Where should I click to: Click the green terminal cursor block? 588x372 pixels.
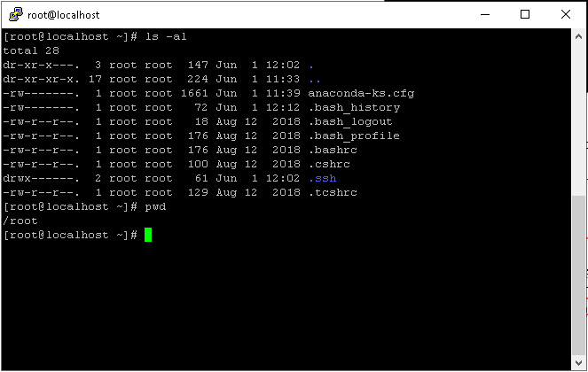148,235
